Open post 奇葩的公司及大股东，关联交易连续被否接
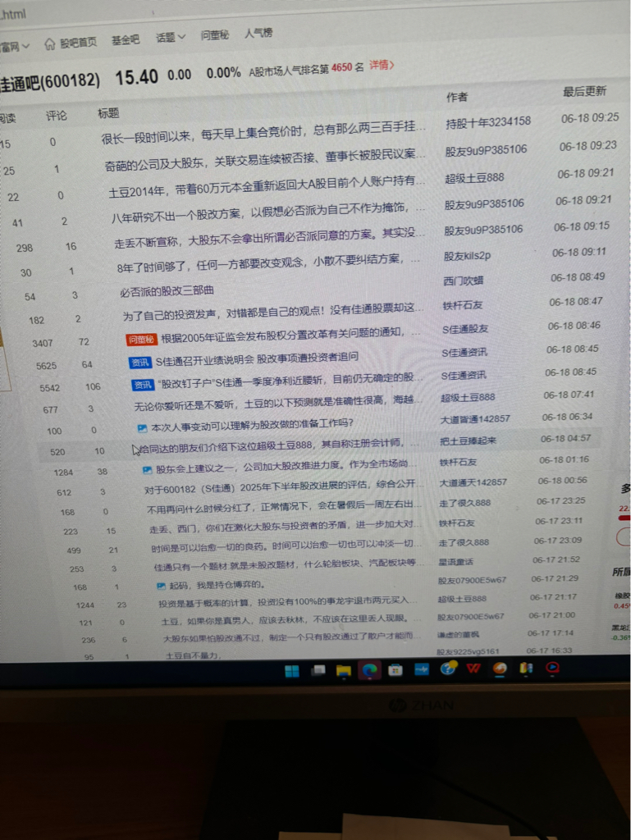The height and width of the screenshot is (840, 631). click(265, 160)
